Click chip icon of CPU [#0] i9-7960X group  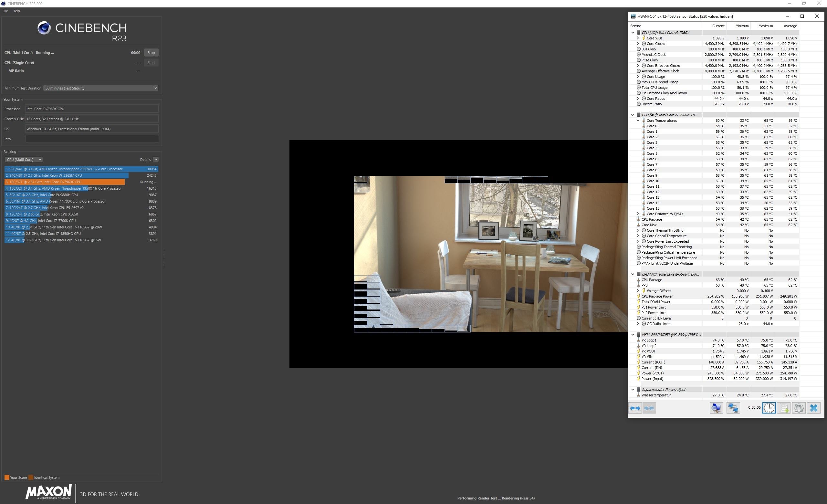[x=639, y=33]
